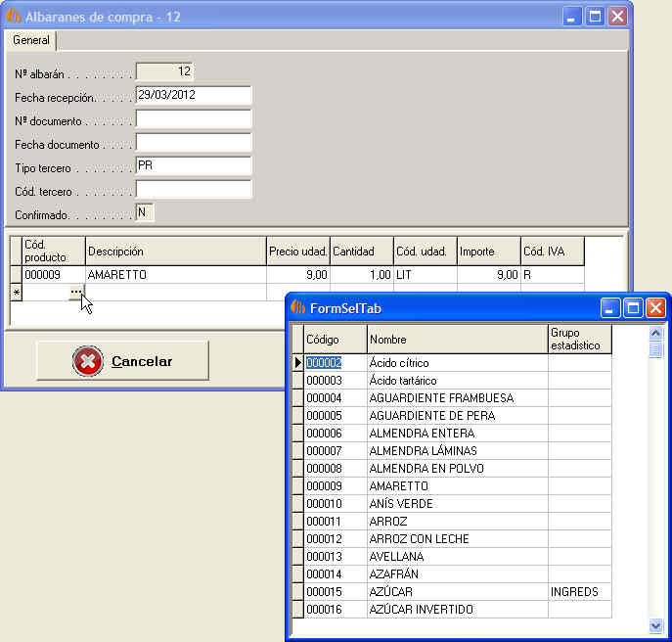Maximize the Albaranes de compra window
This screenshot has height=642, width=672.
595,17
